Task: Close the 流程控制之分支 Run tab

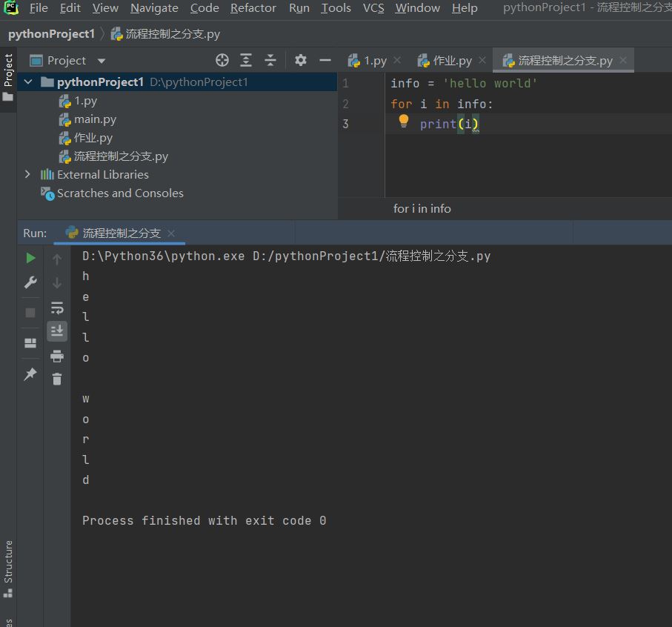Action: click(171, 233)
